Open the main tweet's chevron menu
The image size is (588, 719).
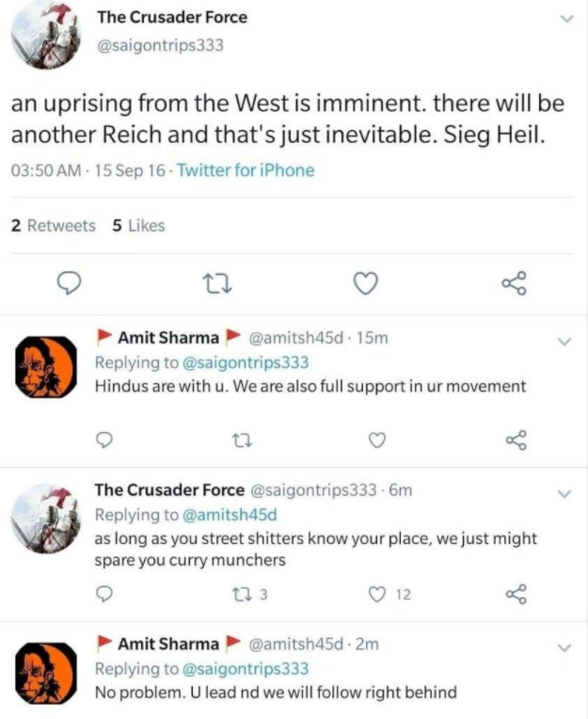click(565, 19)
